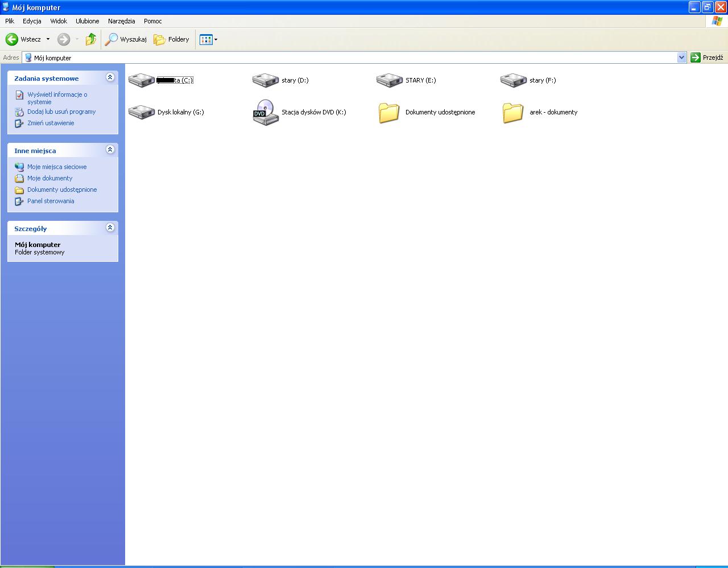Close the Mój komputer window
Image resolution: width=728 pixels, height=568 pixels.
tap(720, 7)
